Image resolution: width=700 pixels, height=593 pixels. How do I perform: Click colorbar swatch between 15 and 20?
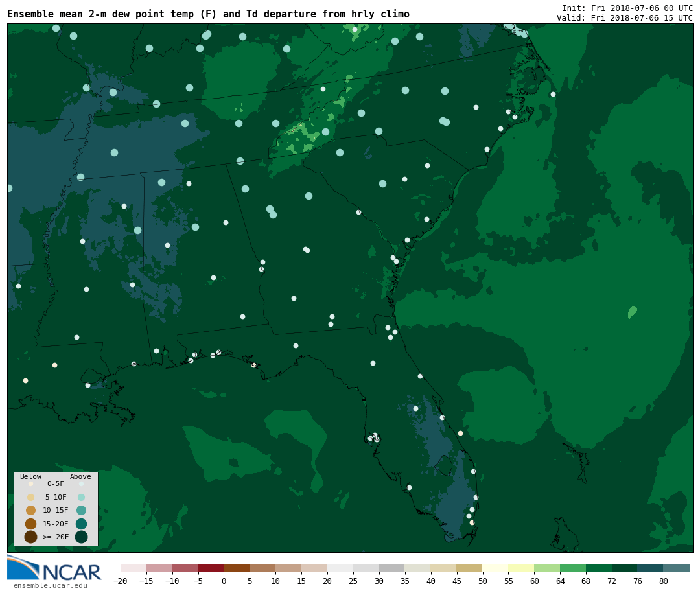pyautogui.click(x=314, y=568)
